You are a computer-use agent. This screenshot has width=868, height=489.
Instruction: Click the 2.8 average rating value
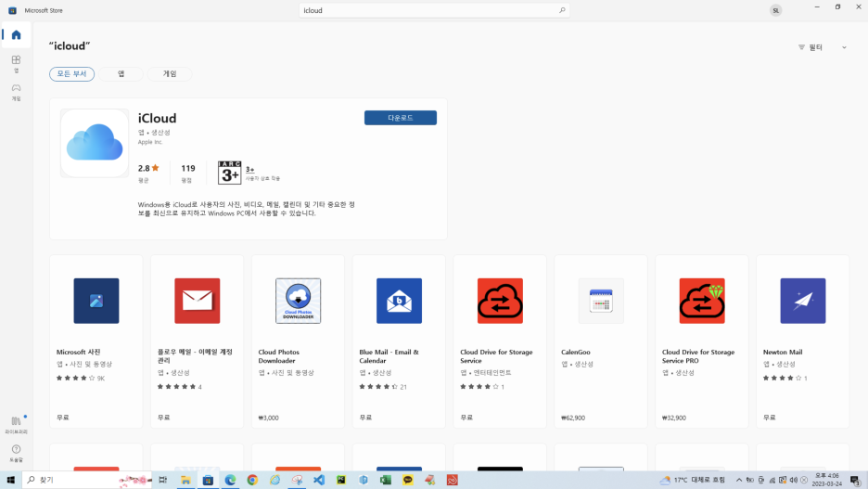point(148,168)
